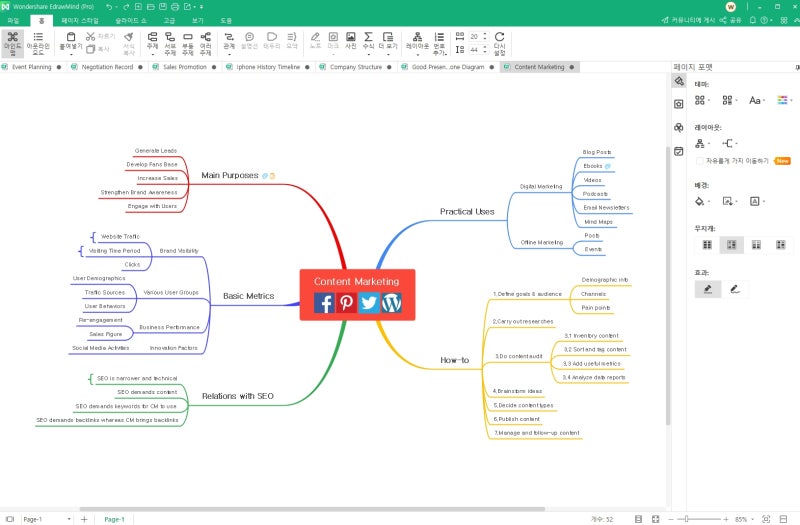Click the Paste clipboard icon
Viewport: 800px width, 525px height.
coord(71,37)
